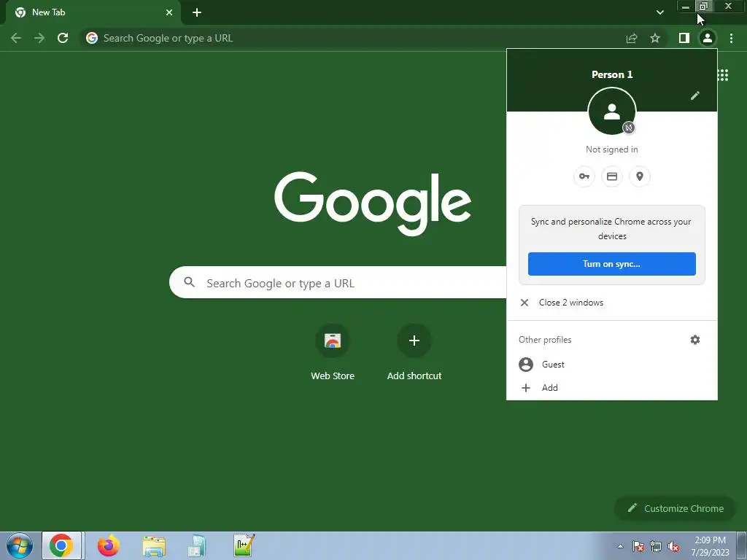The image size is (747, 560).
Task: Launch Firefox from the taskbar
Action: point(109,545)
